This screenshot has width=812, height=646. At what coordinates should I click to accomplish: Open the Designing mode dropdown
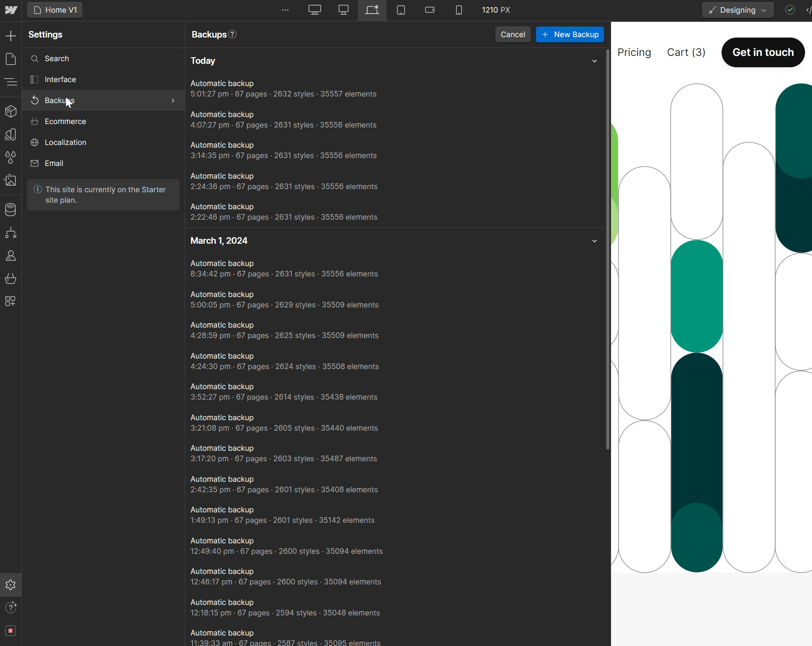tap(738, 10)
